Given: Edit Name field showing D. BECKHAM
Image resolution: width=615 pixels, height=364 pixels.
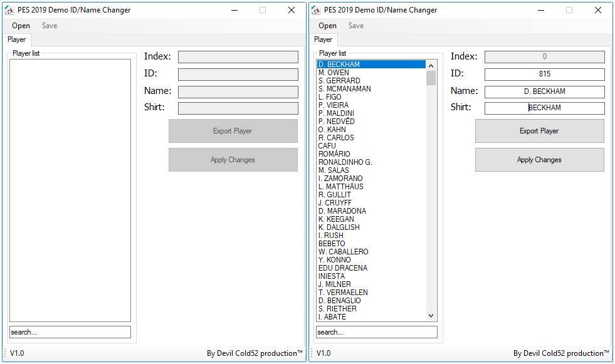Looking at the screenshot, I should click(544, 91).
